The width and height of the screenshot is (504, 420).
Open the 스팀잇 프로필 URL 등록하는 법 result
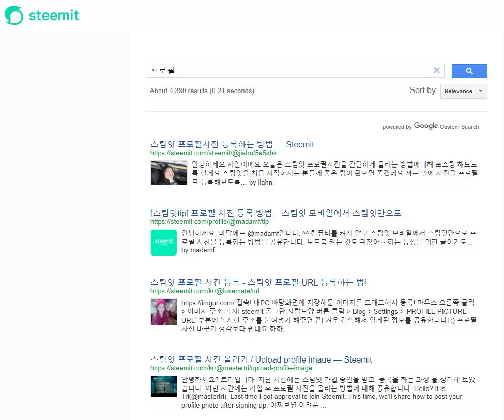tap(258, 282)
